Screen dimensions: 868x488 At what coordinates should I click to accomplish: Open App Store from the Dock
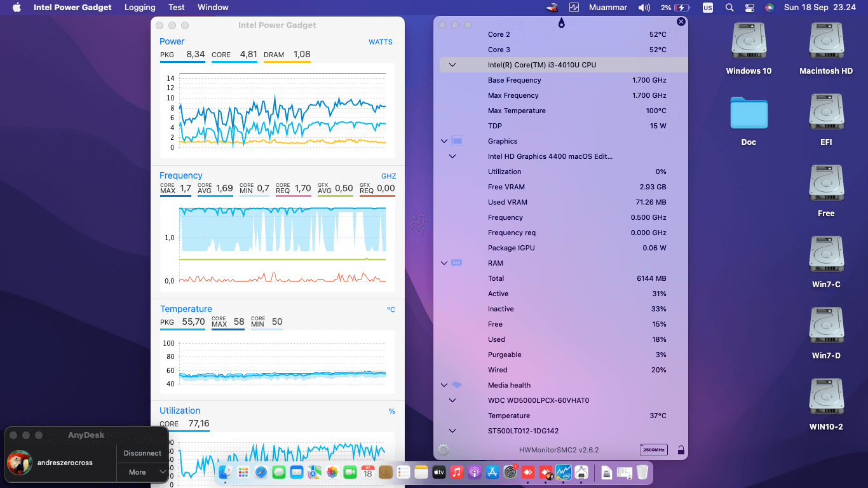coord(492,472)
